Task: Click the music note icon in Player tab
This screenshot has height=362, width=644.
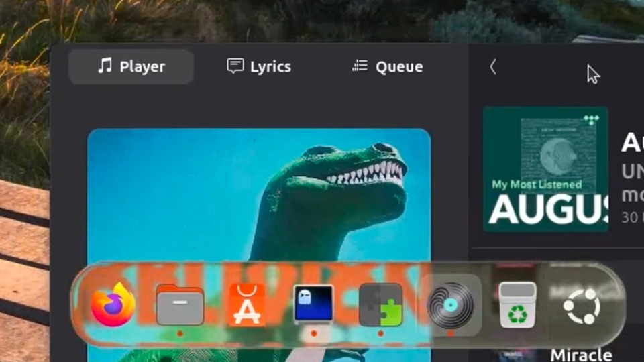Action: [x=105, y=66]
